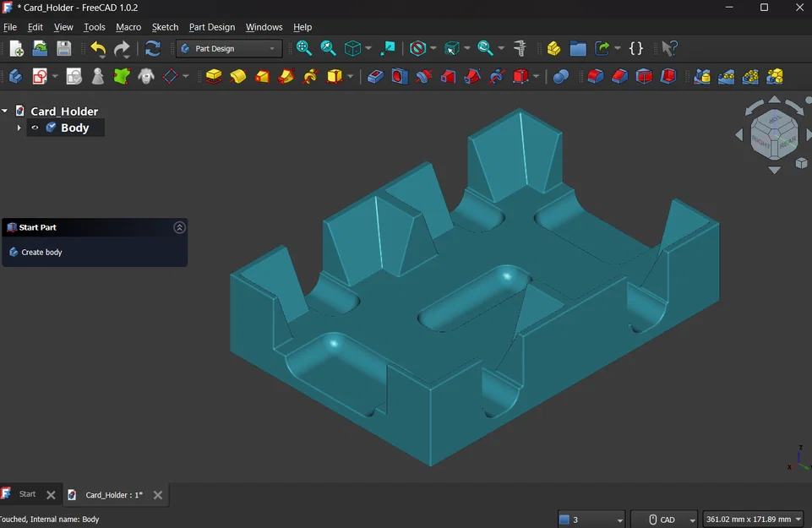Open the Part Design workbench dropdown

(229, 49)
